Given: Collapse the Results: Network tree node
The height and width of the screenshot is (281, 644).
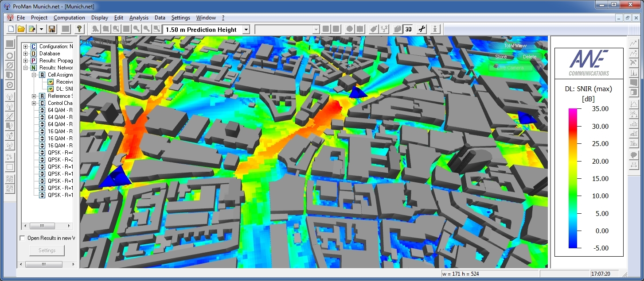Looking at the screenshot, I should (x=26, y=68).
